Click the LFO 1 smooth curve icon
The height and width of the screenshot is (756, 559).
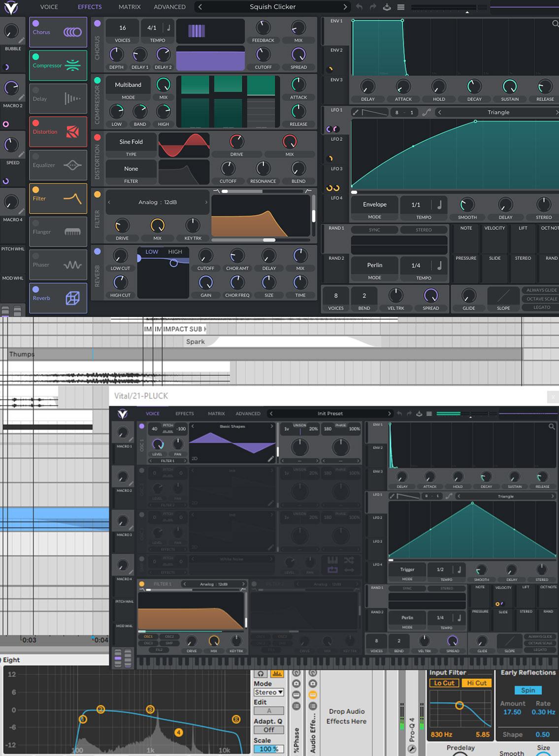(426, 112)
